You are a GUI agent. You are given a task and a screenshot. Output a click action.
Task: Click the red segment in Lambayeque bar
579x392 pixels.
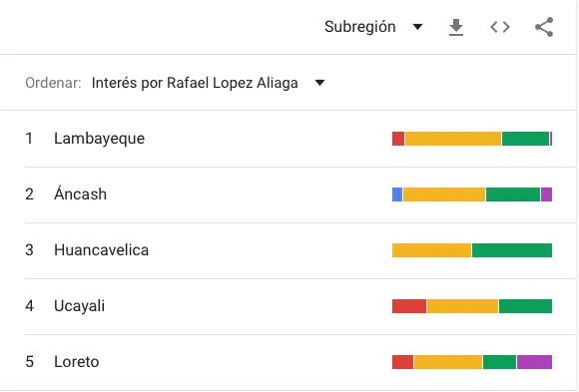tap(398, 139)
